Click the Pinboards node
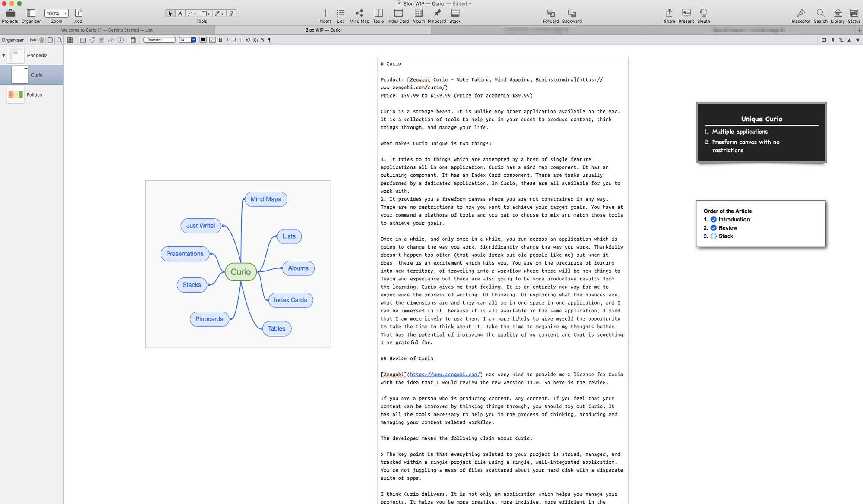This screenshot has height=504, width=863. click(209, 319)
